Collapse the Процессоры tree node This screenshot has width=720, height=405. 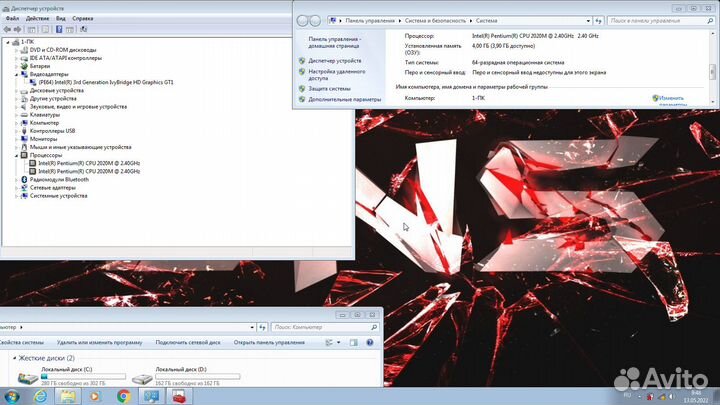tap(17, 155)
